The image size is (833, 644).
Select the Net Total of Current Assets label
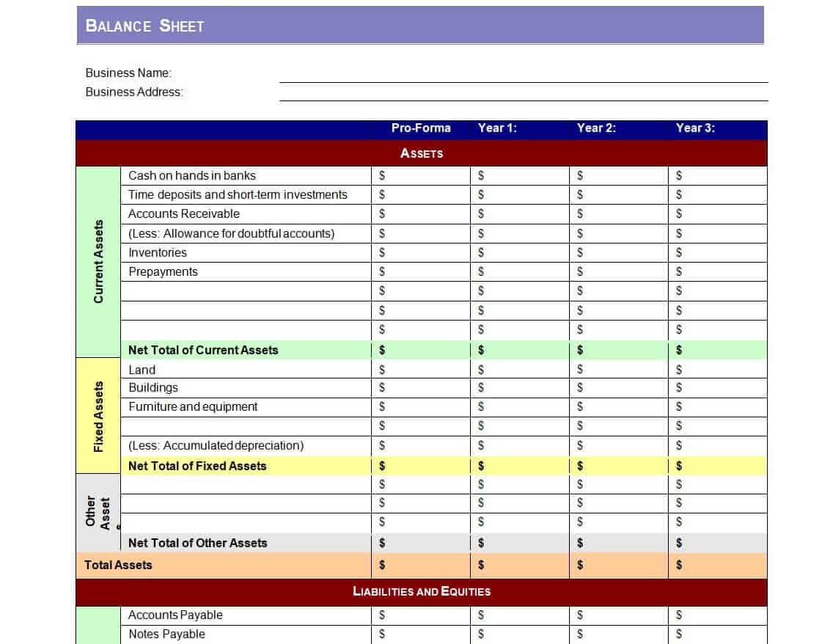point(203,351)
